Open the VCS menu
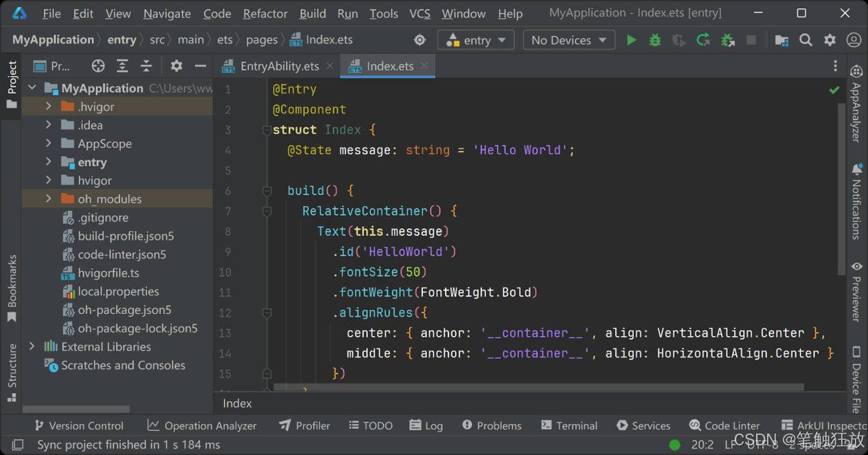This screenshot has width=868, height=455. click(x=420, y=13)
